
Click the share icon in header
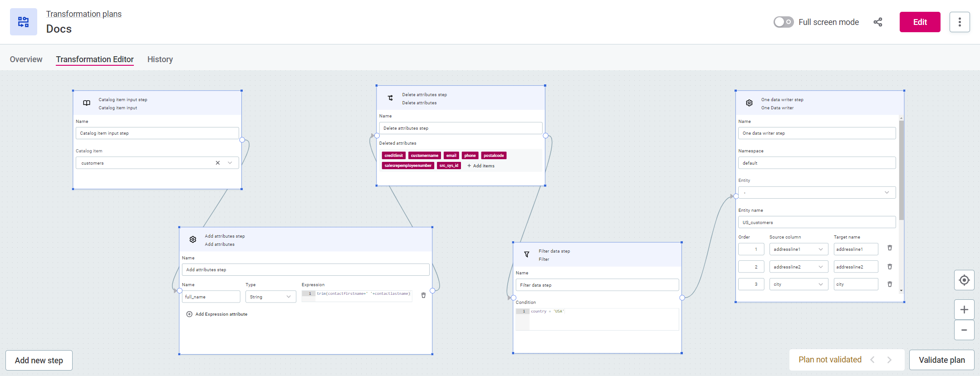tap(878, 22)
